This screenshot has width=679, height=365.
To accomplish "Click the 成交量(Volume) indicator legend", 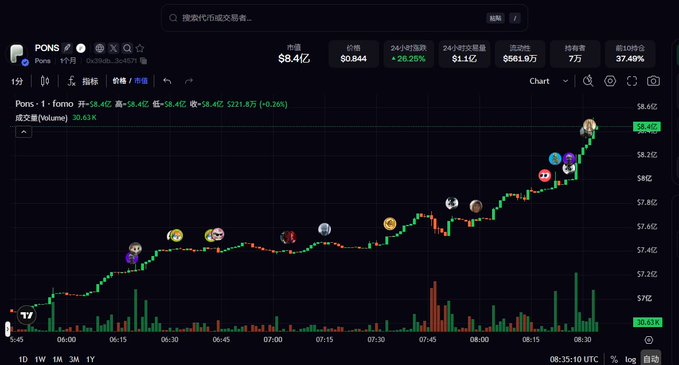I will pyautogui.click(x=41, y=118).
